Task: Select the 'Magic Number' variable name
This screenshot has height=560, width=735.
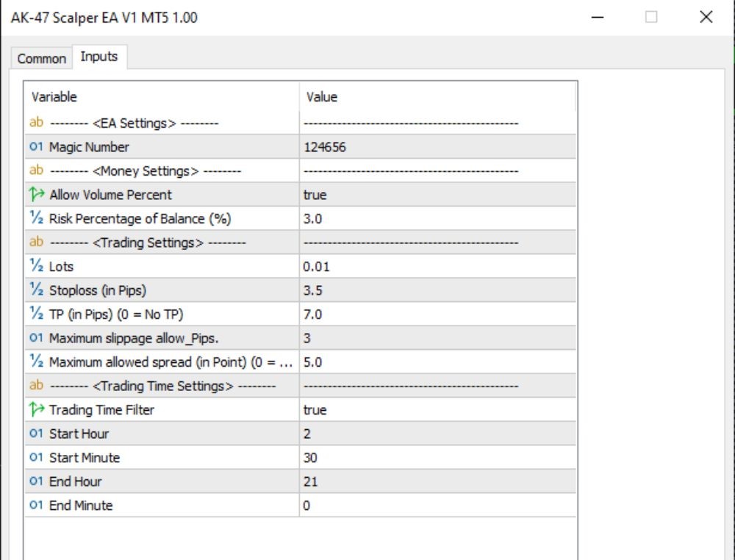Action: pyautogui.click(x=89, y=147)
